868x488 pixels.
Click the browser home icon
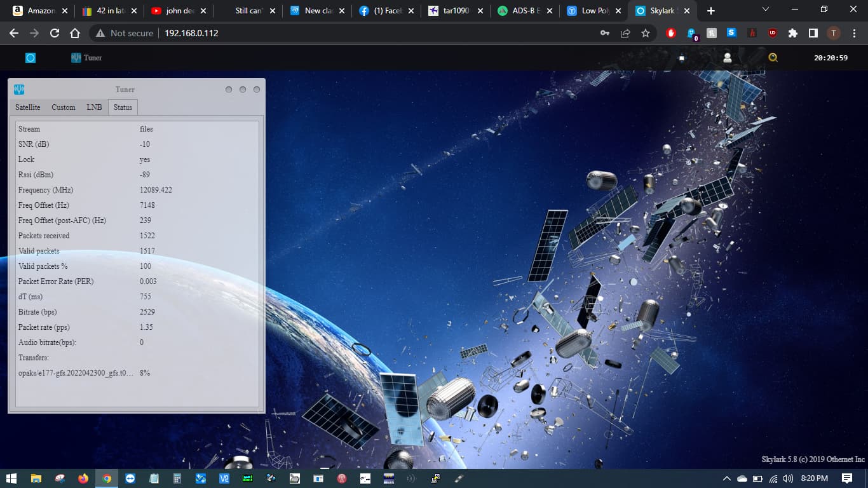(x=75, y=33)
